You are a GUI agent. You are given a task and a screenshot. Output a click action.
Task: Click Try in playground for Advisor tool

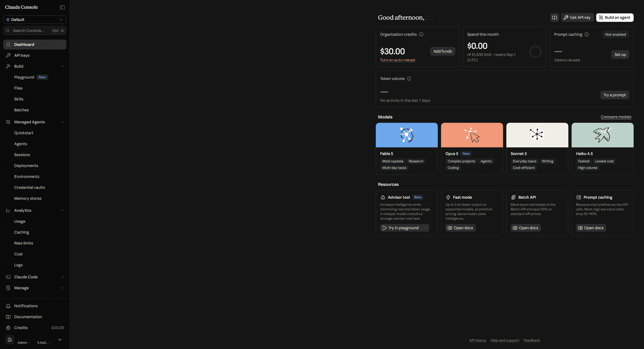401,228
